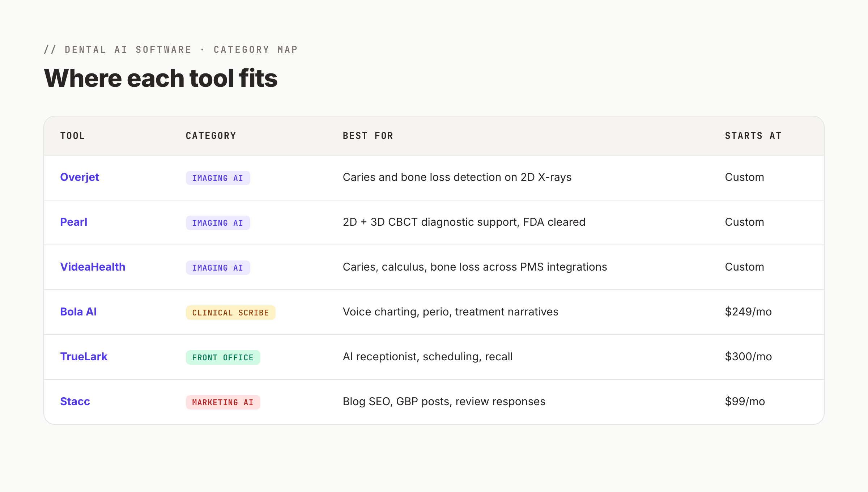This screenshot has width=868, height=492.
Task: Click the 'Where each tool fits' heading
Action: click(161, 78)
